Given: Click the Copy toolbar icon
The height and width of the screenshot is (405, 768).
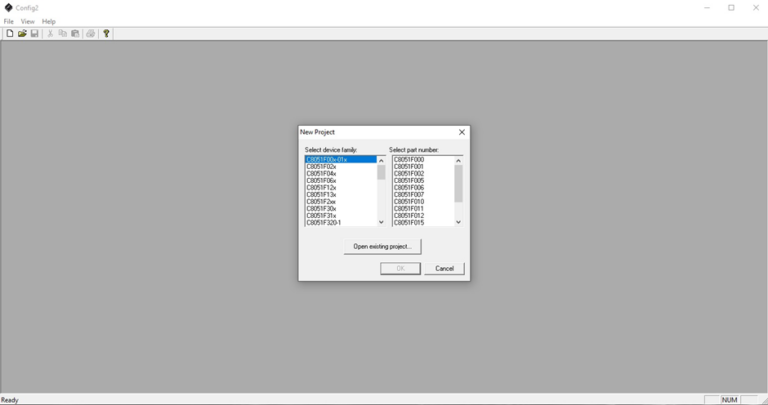Looking at the screenshot, I should pyautogui.click(x=62, y=33).
